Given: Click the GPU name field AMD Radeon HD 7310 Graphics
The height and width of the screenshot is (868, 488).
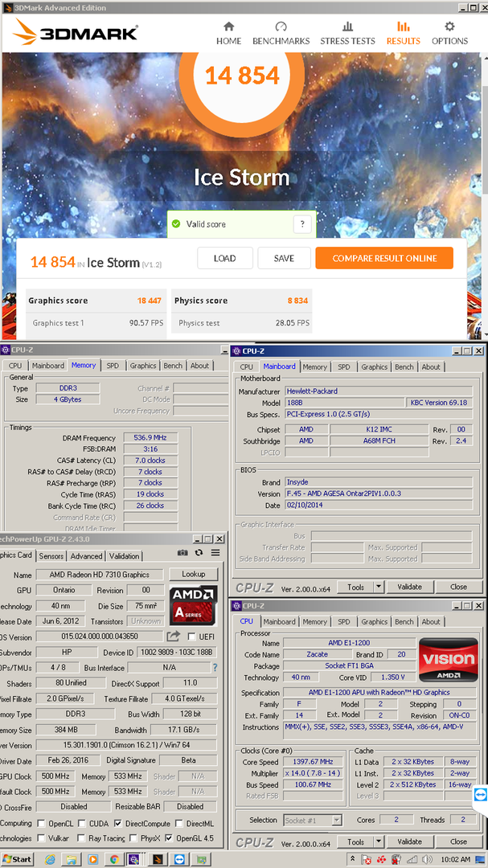Looking at the screenshot, I should [100, 574].
